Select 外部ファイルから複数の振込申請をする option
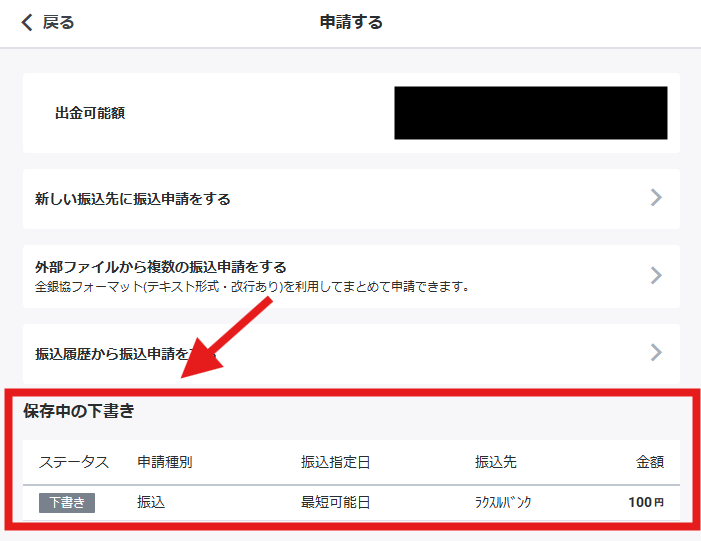The width and height of the screenshot is (701, 541). point(161,267)
